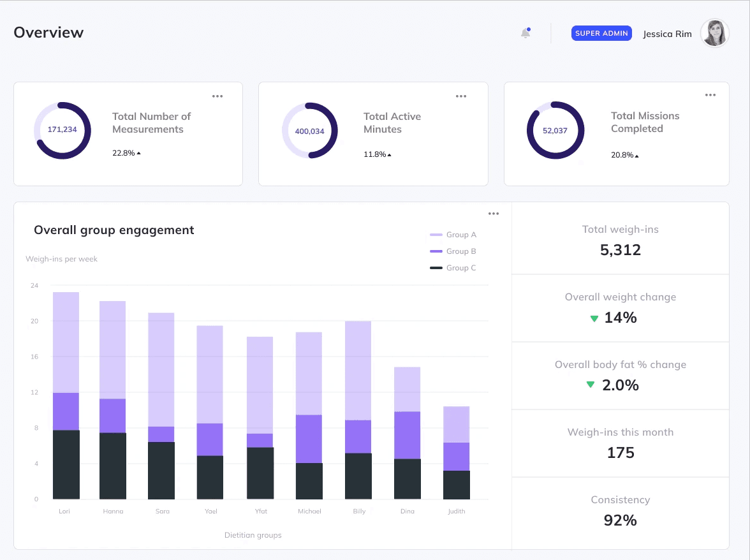Open options menu on Total Missions Completed card
This screenshot has height=560, width=750.
coord(710,94)
